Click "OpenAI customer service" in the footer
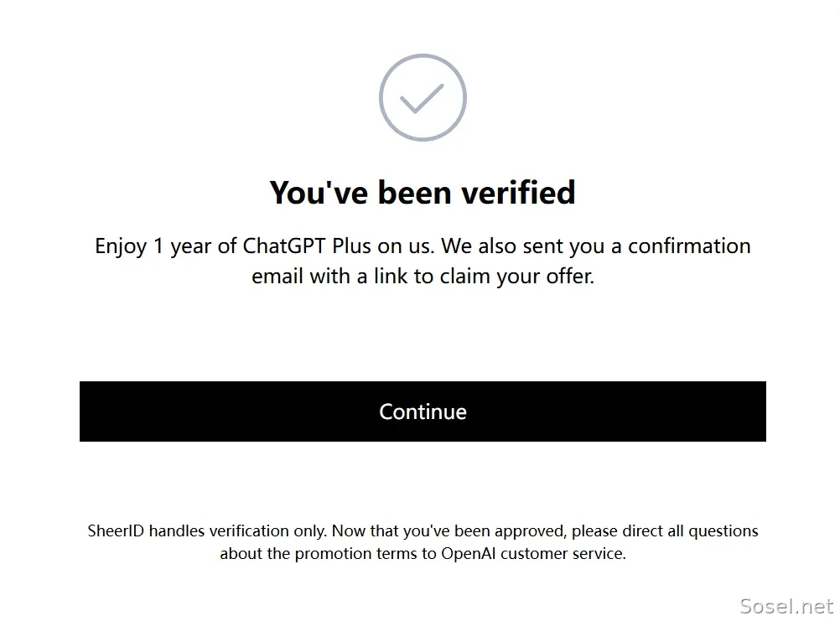The image size is (840, 621). point(532,553)
